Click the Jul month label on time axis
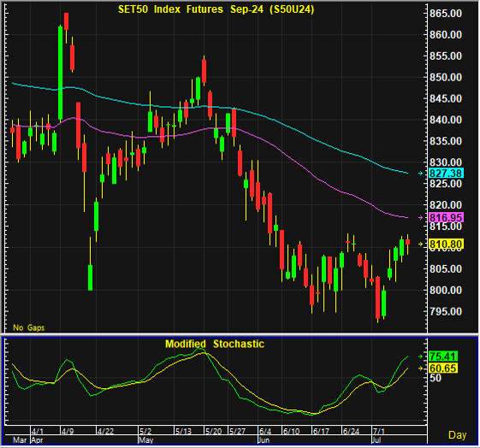The height and width of the screenshot is (448, 480). [376, 440]
